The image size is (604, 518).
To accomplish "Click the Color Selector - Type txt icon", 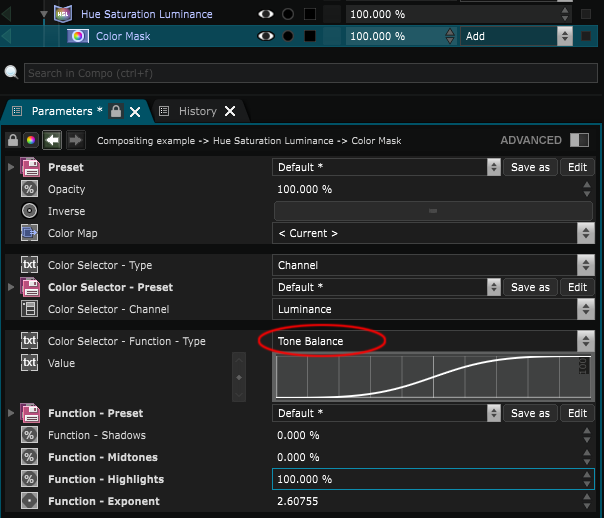I will pos(29,265).
